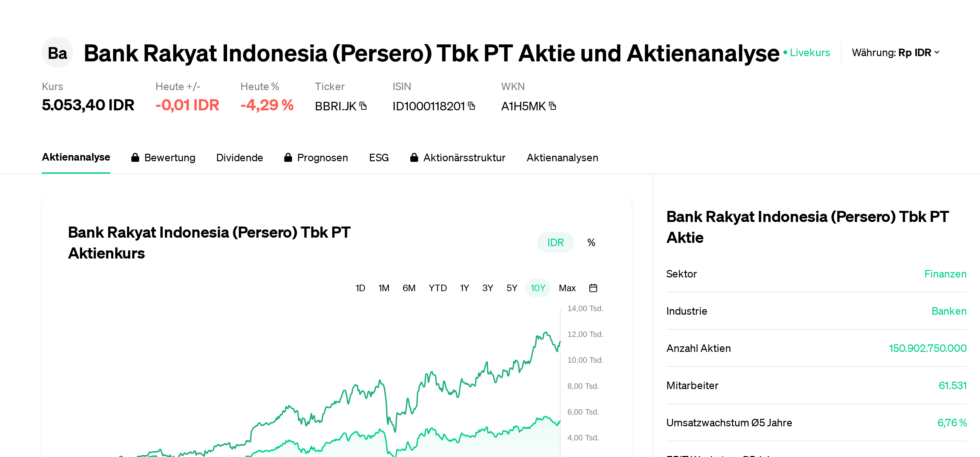The height and width of the screenshot is (457, 980).
Task: Select the 1D chart period option
Action: coord(360,288)
